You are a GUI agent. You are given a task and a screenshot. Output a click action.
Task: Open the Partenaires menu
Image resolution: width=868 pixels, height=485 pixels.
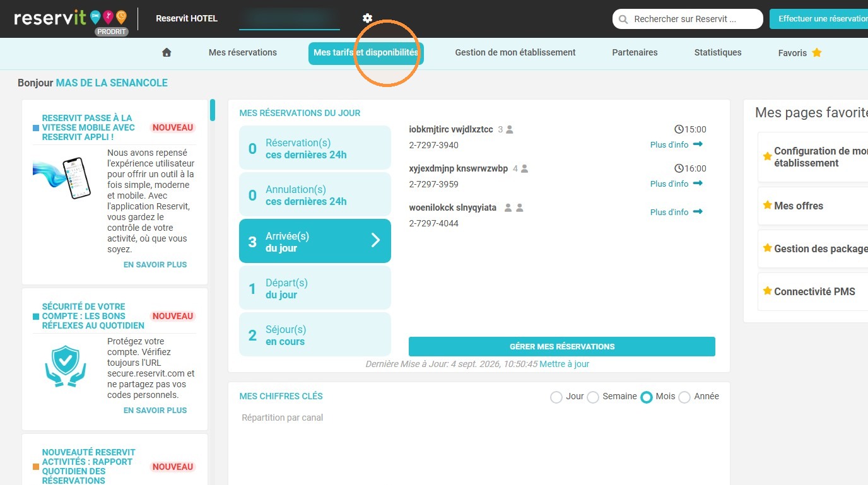(635, 53)
